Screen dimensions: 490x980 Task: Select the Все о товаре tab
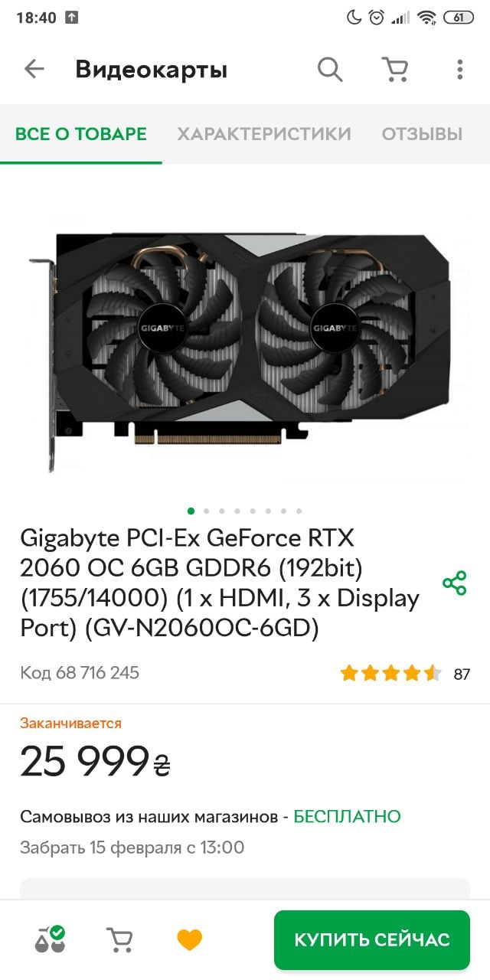click(81, 134)
